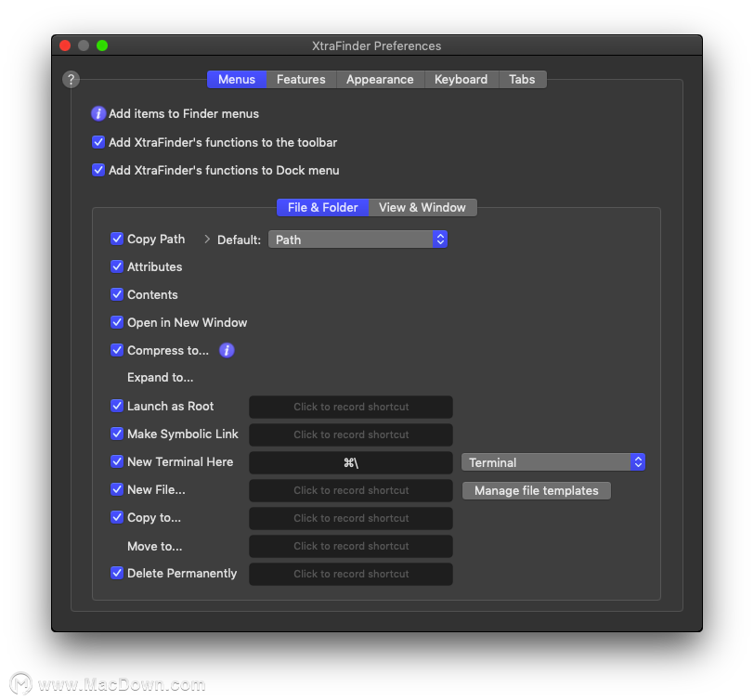754x700 pixels.
Task: Click the chevron arrow after Copy Path
Action: 207,239
